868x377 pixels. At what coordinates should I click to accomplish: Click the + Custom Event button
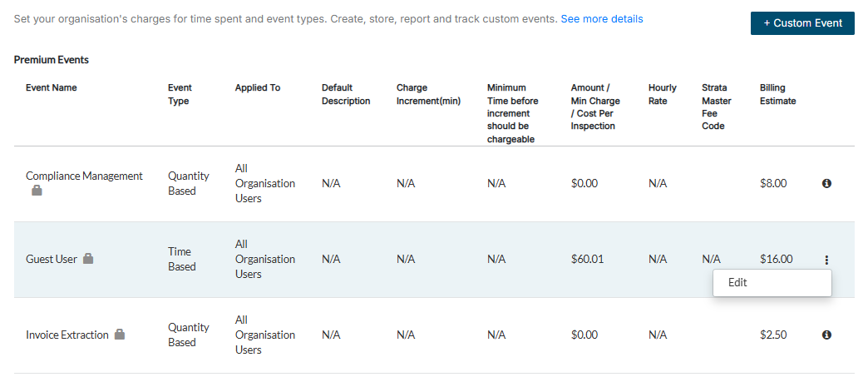[x=801, y=23]
